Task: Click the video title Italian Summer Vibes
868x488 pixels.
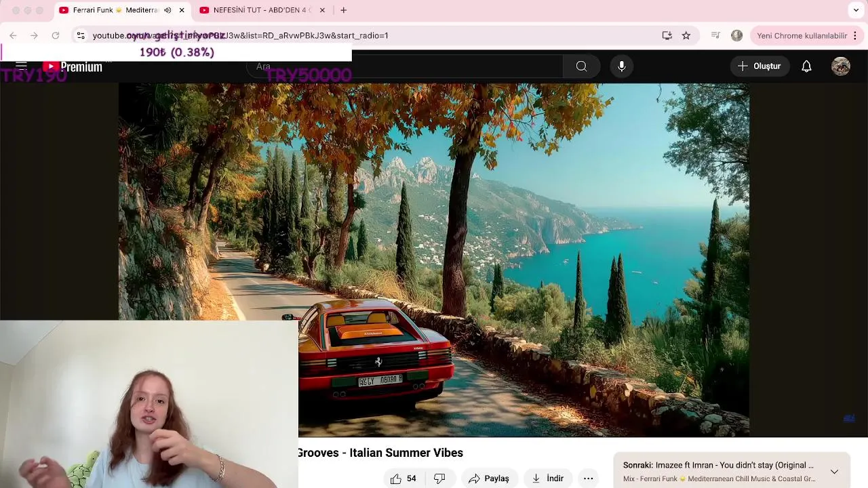Action: click(x=380, y=453)
